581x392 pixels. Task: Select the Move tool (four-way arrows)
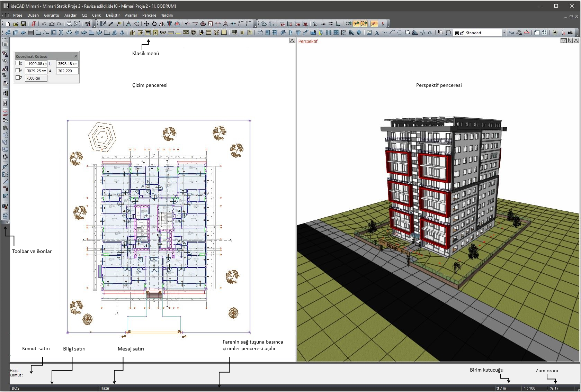(146, 24)
